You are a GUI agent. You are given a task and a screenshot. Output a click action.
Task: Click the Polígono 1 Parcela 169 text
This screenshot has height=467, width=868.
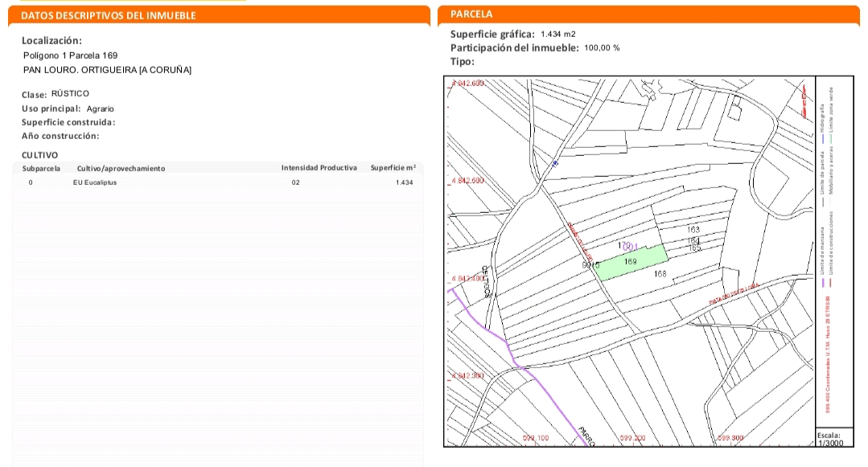click(71, 55)
